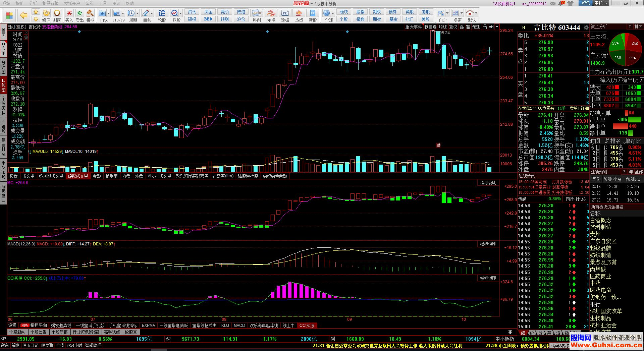This screenshot has height=351, width=644.
Task: Select the 个股新闻 bottom tab
Action: click(17, 332)
